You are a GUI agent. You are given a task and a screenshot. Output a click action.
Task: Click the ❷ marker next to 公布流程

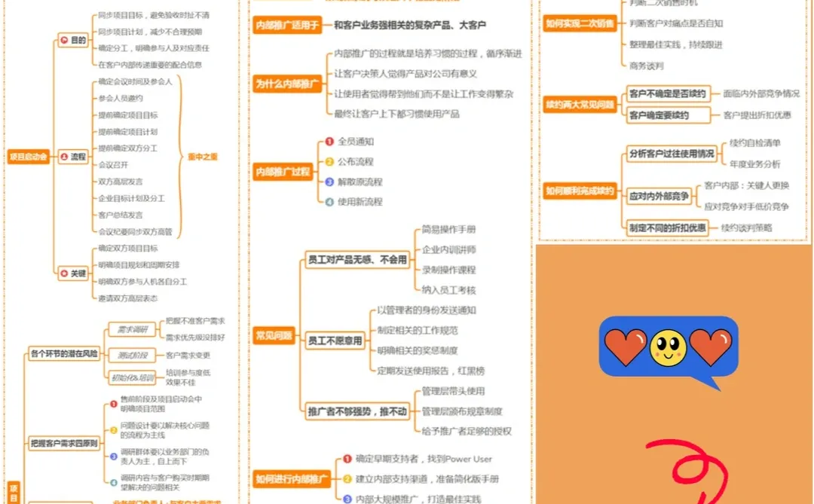click(329, 161)
